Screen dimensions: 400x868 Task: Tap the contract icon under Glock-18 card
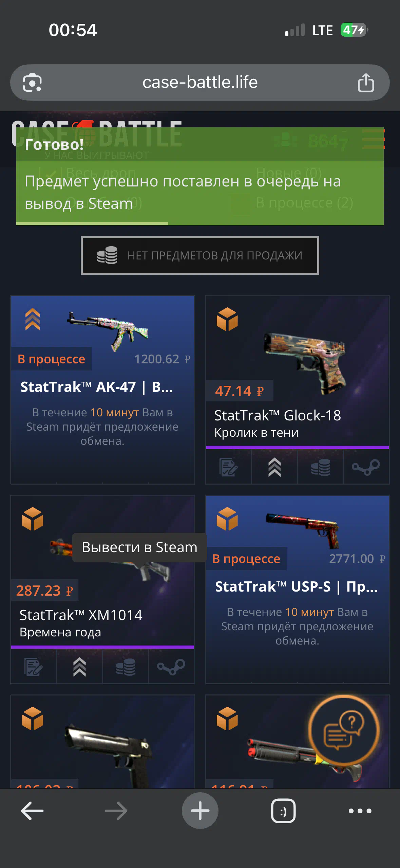[229, 467]
